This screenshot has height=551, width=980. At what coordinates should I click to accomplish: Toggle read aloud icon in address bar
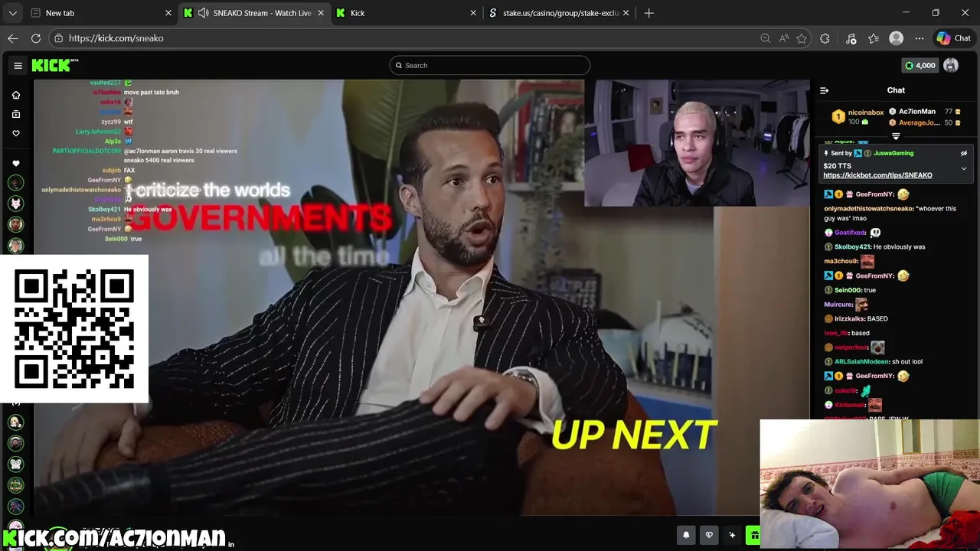coord(783,38)
